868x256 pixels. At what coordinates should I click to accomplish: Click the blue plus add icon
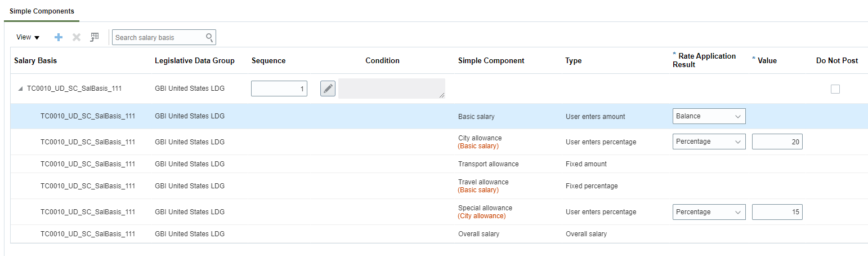[x=59, y=37]
